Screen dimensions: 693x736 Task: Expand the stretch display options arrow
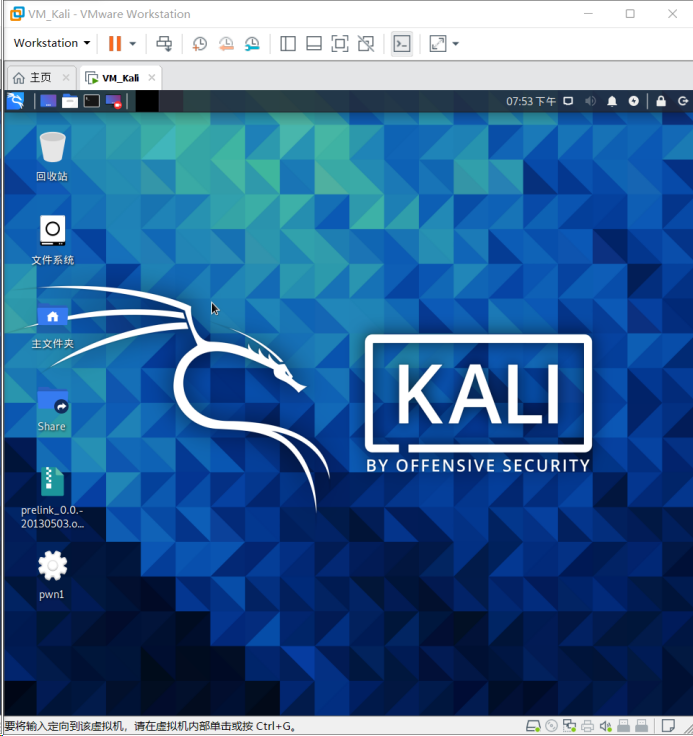[455, 44]
